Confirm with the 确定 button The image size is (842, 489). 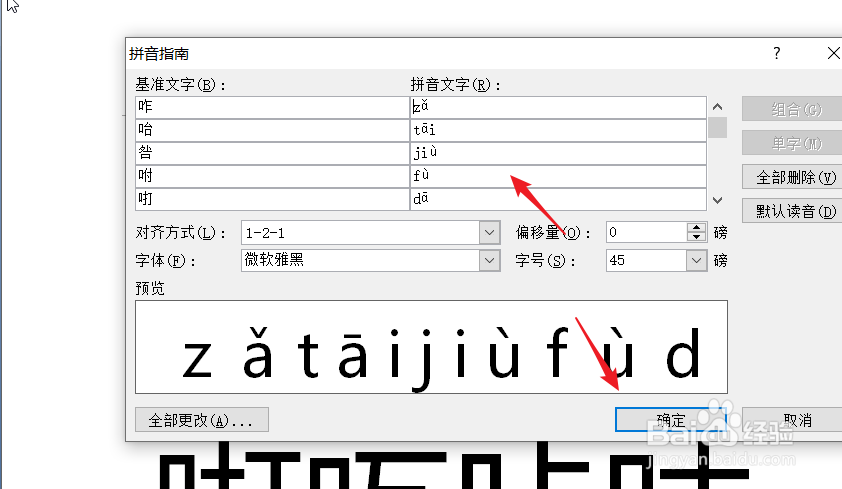671,420
